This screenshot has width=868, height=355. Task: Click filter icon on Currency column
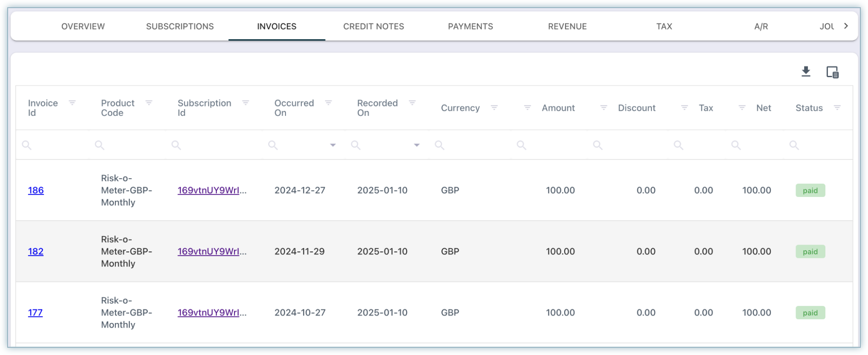[494, 108]
